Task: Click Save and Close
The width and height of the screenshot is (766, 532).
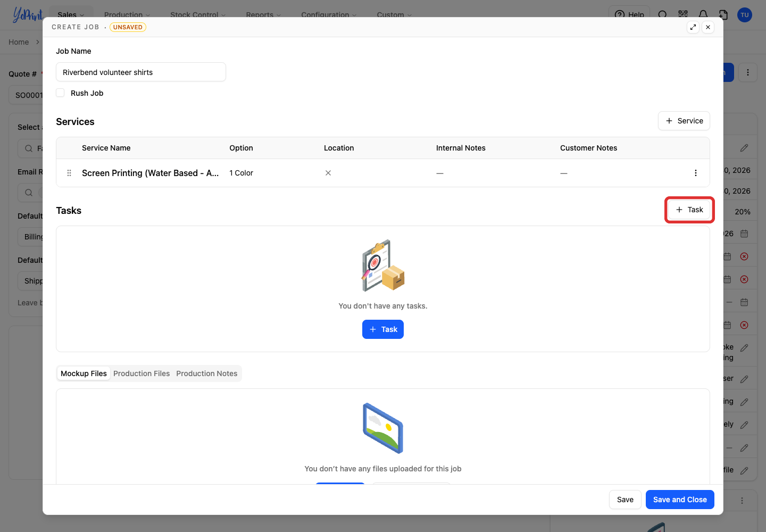Action: [x=680, y=500]
